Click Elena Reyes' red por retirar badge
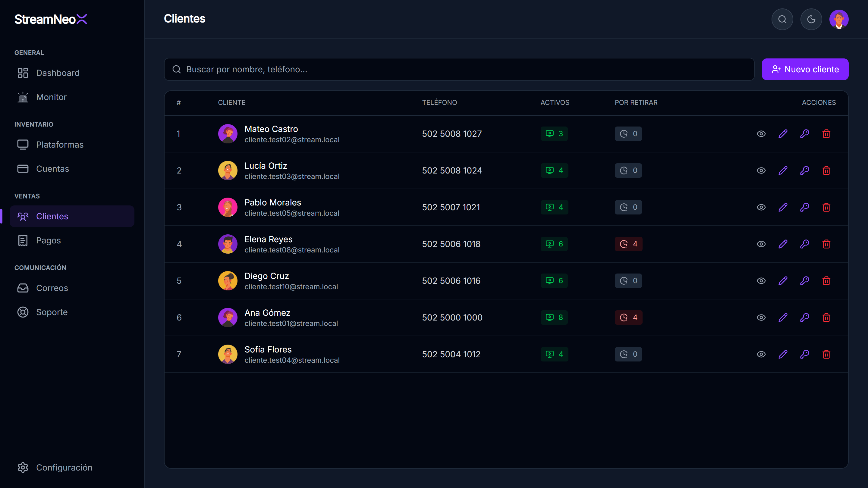Viewport: 868px width, 488px height. pos(628,244)
